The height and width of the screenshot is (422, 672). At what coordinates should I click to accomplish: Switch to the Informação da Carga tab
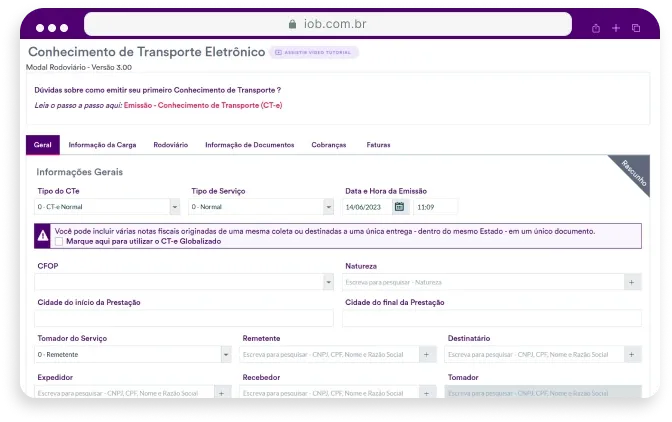click(x=102, y=145)
